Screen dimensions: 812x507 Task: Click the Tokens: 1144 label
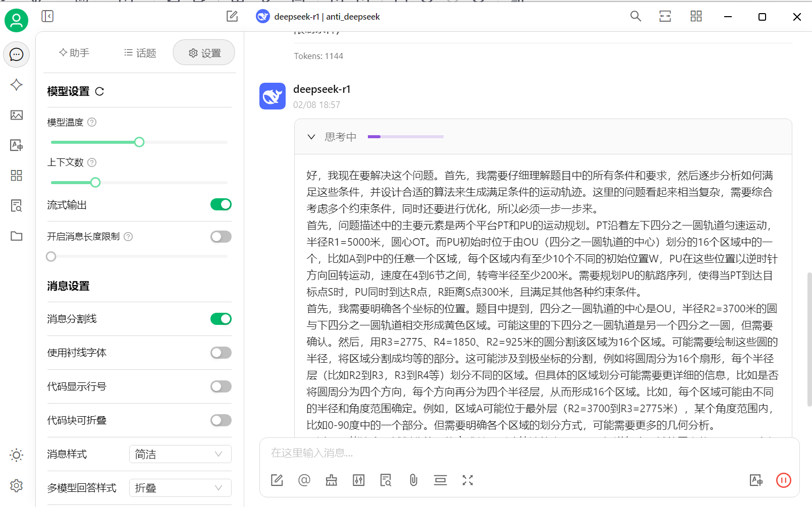(x=318, y=56)
